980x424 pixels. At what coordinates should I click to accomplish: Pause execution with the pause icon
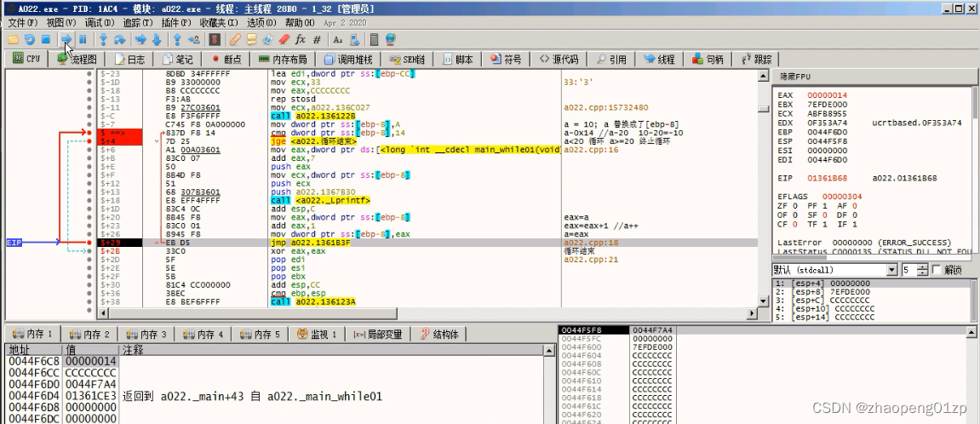click(83, 39)
